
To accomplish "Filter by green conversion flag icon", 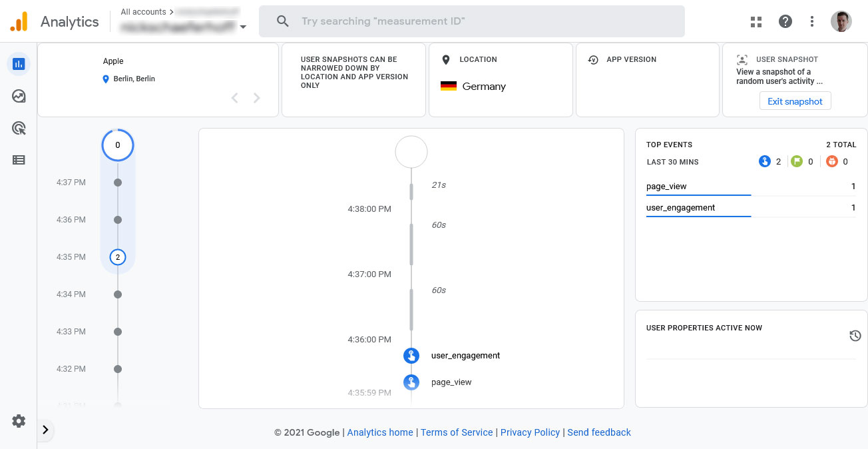I will [x=796, y=161].
